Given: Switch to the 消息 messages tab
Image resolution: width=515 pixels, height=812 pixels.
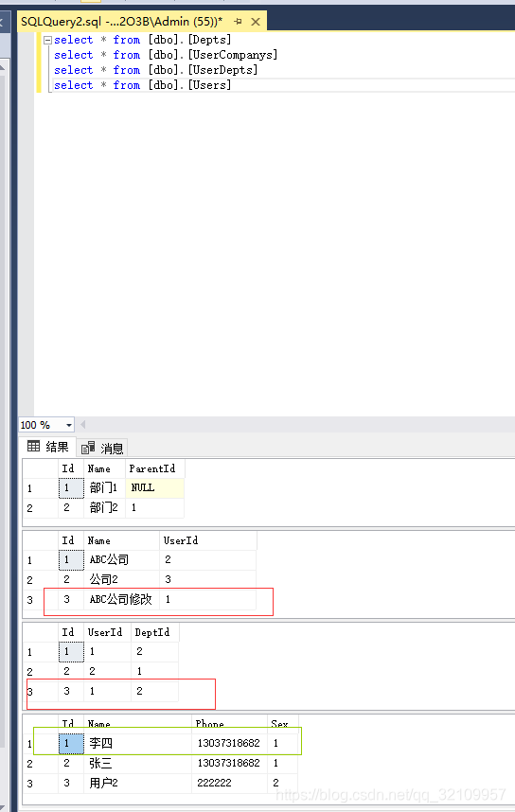Looking at the screenshot, I should (x=102, y=448).
